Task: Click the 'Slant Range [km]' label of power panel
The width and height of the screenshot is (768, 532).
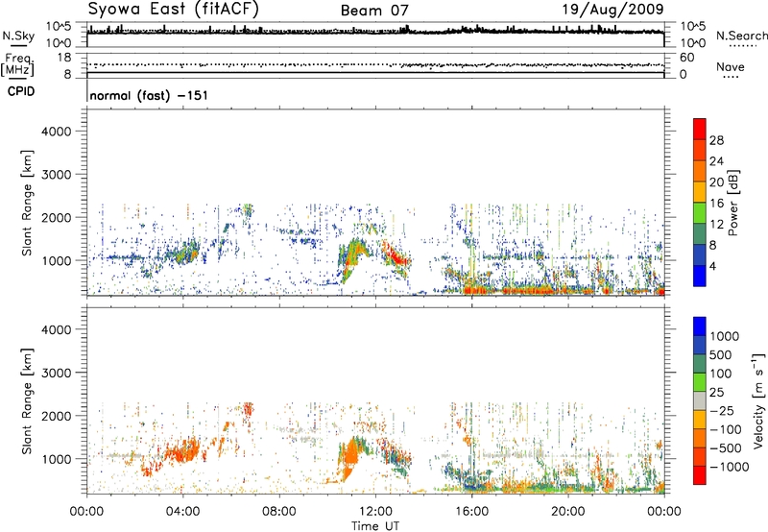Action: (x=27, y=203)
